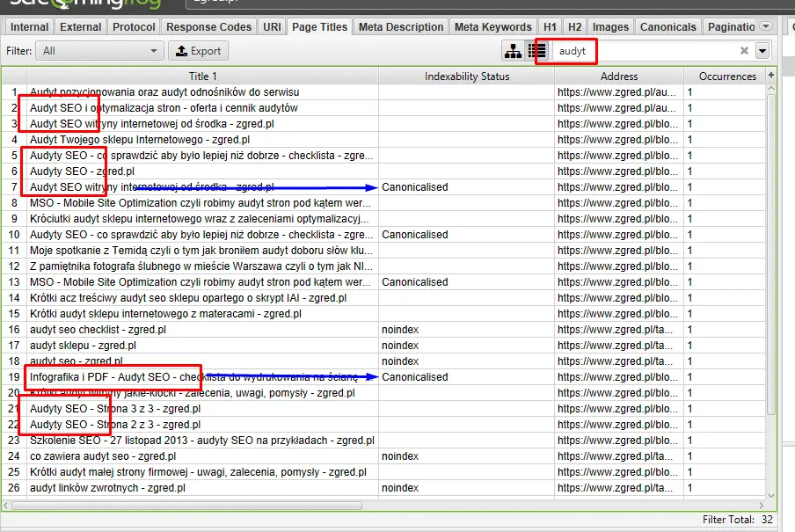Image resolution: width=795 pixels, height=532 pixels.
Task: Open the Filter All dropdown
Action: click(99, 51)
